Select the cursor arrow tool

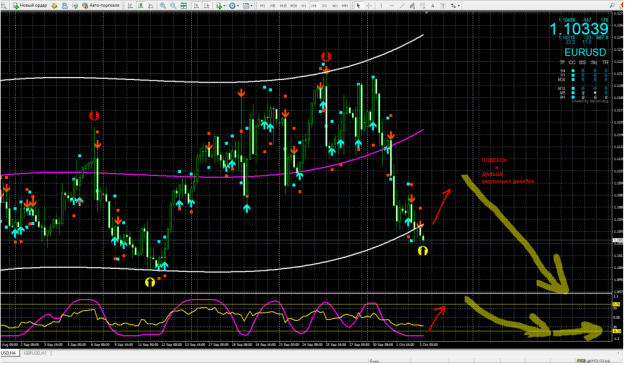[x=358, y=6]
